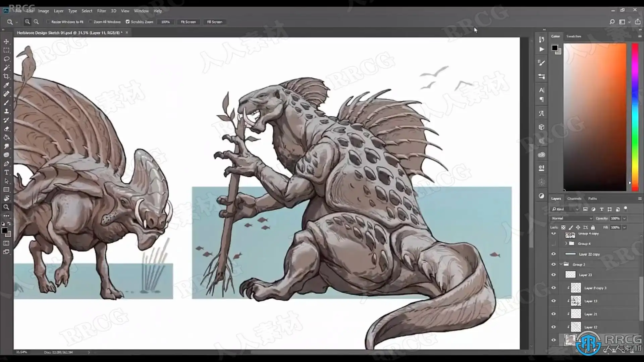Select the Horizontal Type tool
This screenshot has width=644, height=362.
pos(6,172)
